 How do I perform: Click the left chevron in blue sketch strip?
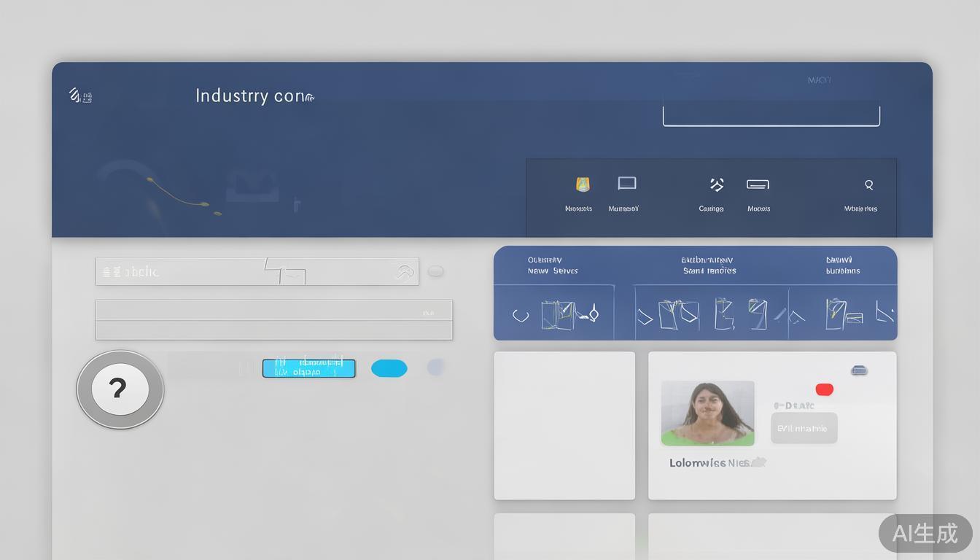(x=520, y=316)
